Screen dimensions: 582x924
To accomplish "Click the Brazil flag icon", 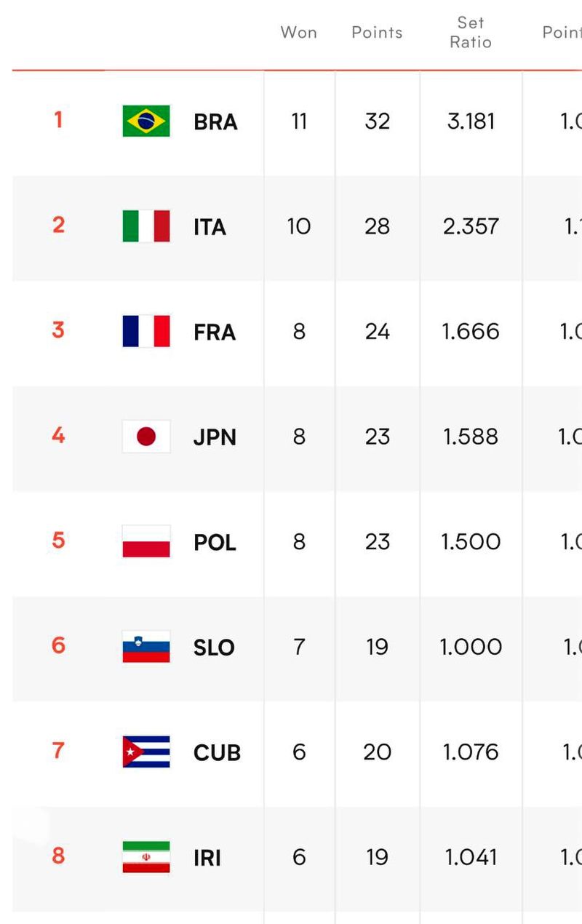I will [x=146, y=121].
